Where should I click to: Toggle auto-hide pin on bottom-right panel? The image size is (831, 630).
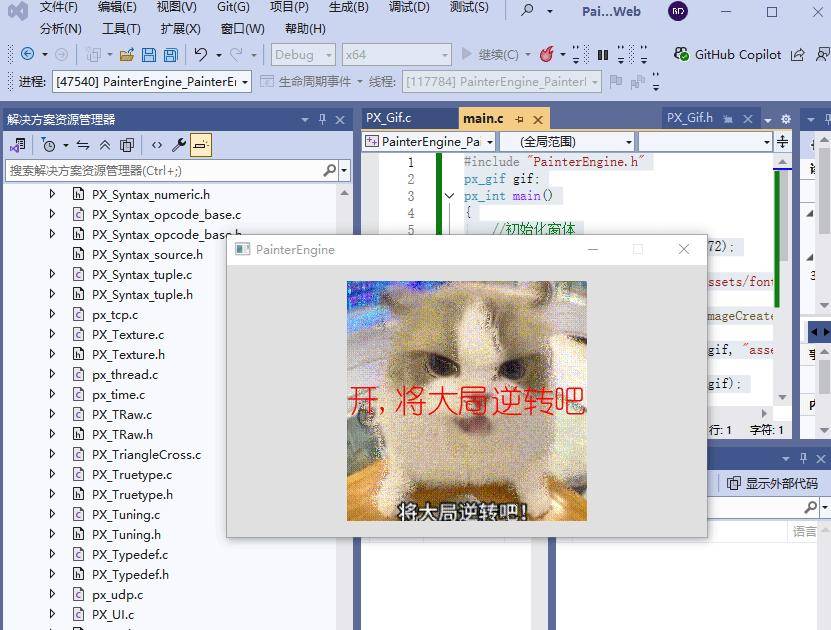(x=803, y=458)
